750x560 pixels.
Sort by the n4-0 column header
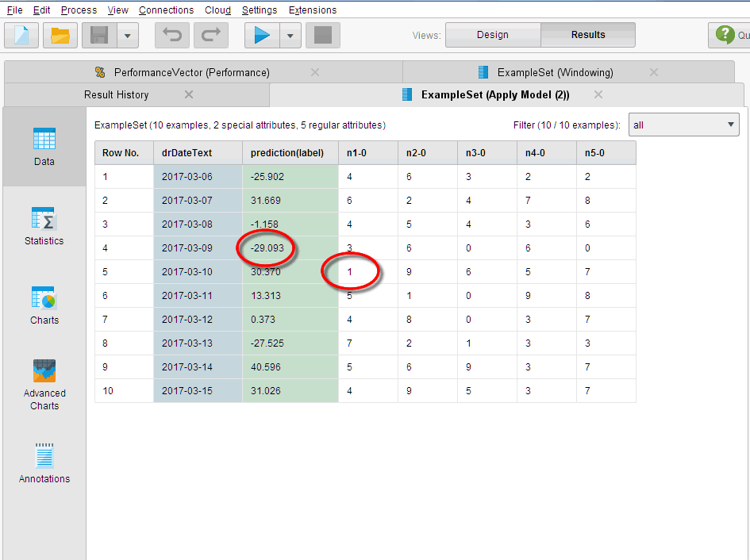(547, 153)
